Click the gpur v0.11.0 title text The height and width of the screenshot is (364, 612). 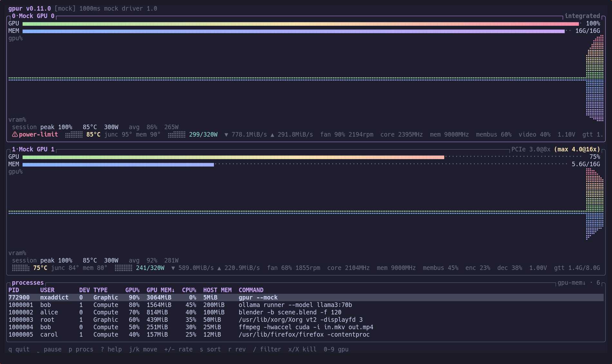(x=30, y=8)
